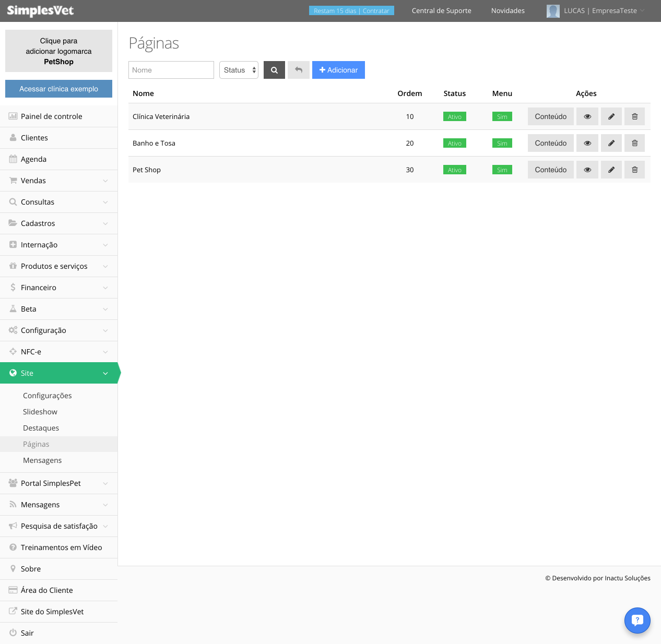
Task: Click the Restam 15 dias Contratar badge
Action: pos(351,11)
